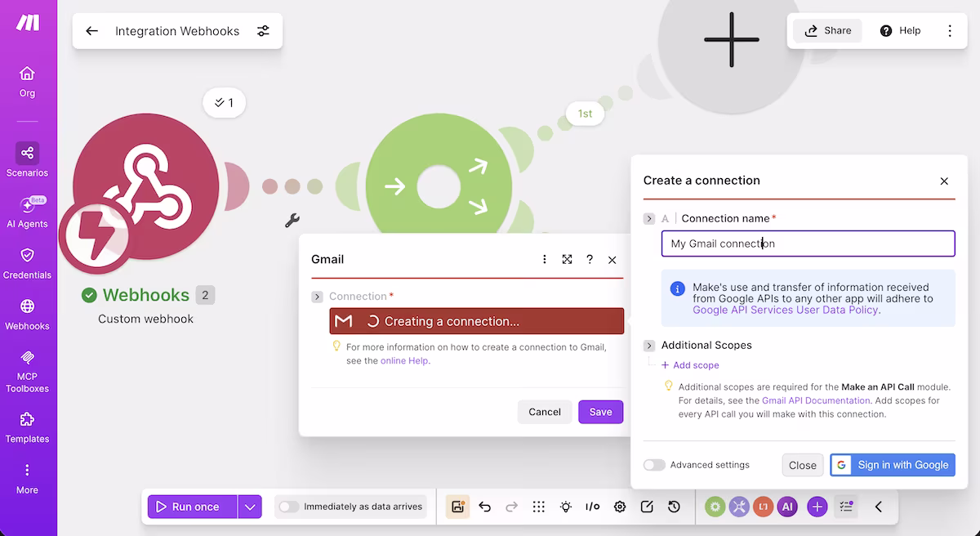Open top-right three-dot options menu
This screenshot has width=980, height=536.
tap(950, 31)
